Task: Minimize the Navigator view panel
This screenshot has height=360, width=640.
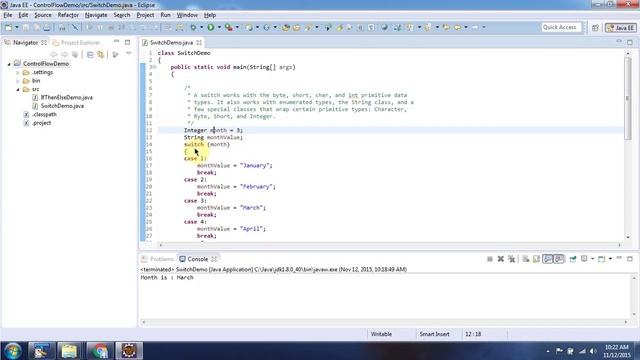Action: [117, 42]
